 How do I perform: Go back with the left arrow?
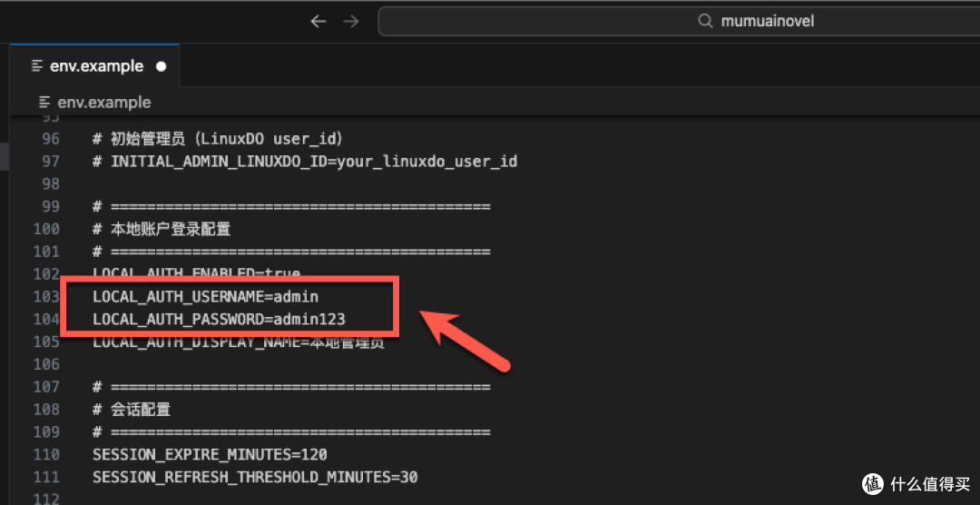point(318,21)
